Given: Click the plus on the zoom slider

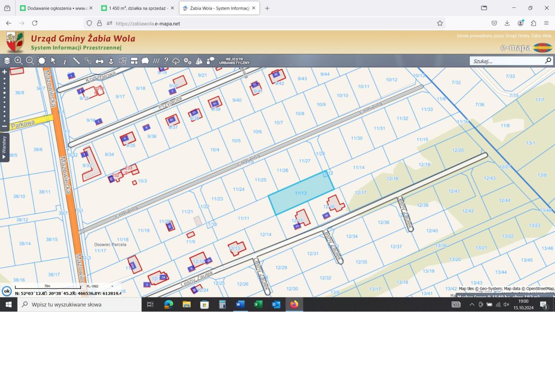Looking at the screenshot, I should click(x=5, y=72).
